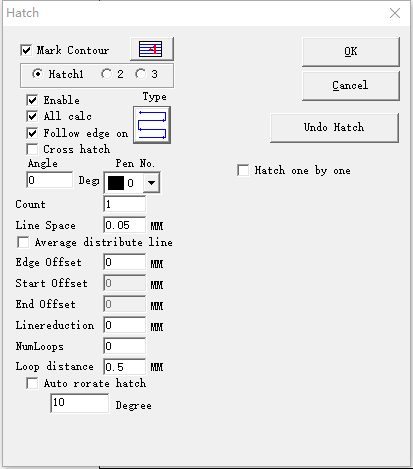Click the Cancel button
The height and width of the screenshot is (469, 413).
[x=351, y=86]
